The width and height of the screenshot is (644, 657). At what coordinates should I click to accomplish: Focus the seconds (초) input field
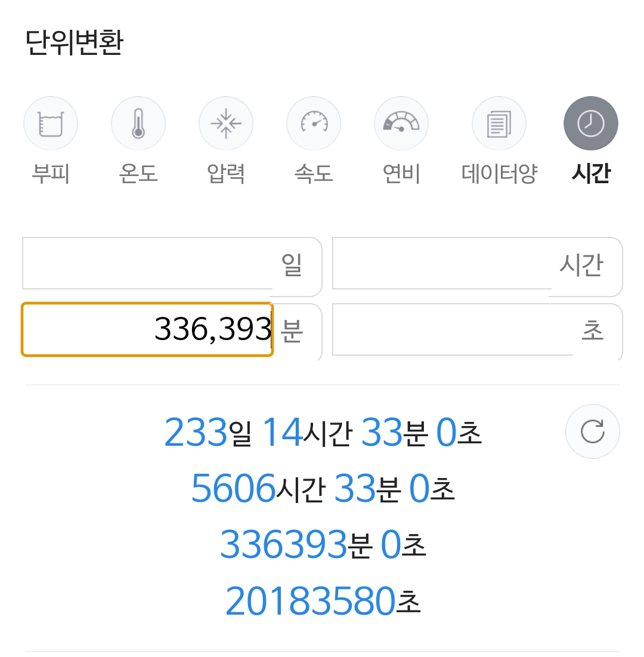pyautogui.click(x=453, y=329)
